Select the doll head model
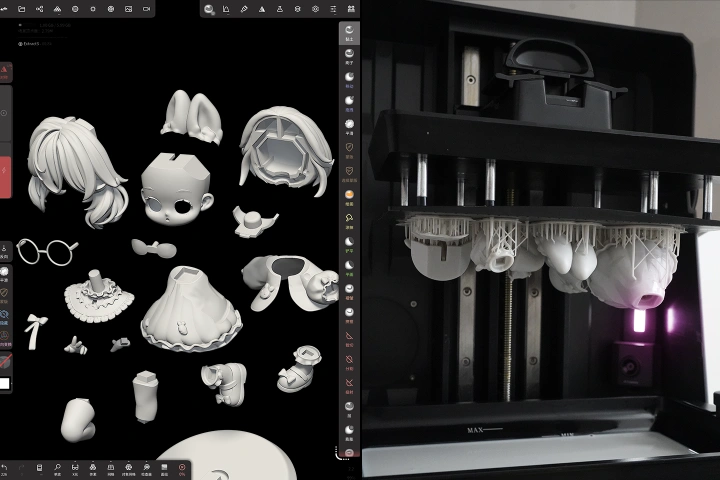This screenshot has height=480, width=720. pyautogui.click(x=177, y=189)
